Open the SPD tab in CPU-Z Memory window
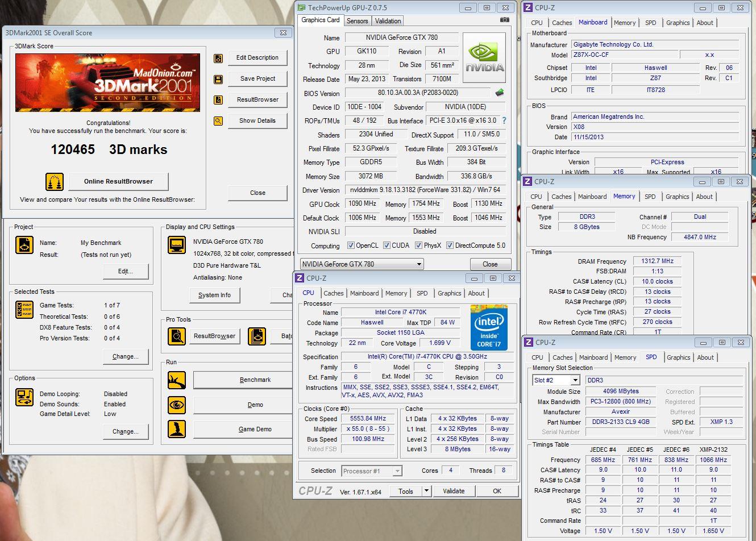Image resolution: width=756 pixels, height=541 pixels. (x=650, y=197)
